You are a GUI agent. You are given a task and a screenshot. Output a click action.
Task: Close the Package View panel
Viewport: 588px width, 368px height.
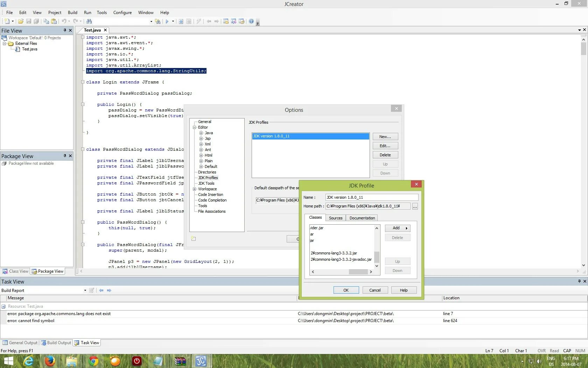click(x=70, y=156)
